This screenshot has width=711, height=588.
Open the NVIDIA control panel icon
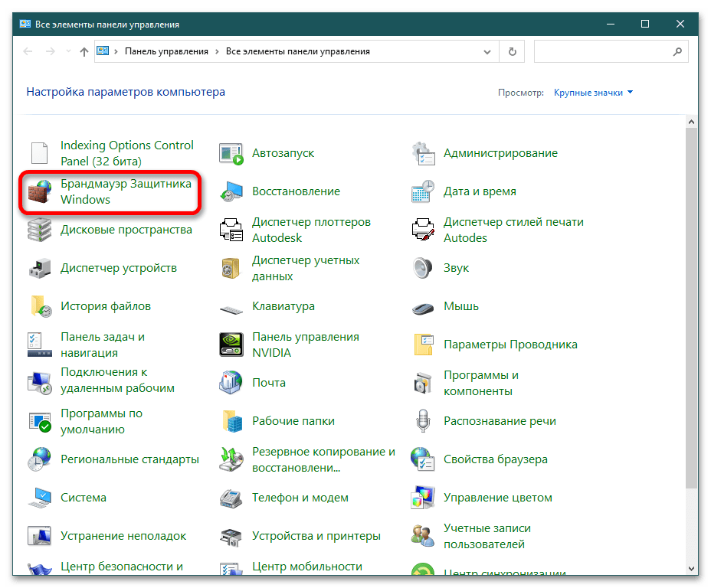pyautogui.click(x=231, y=345)
